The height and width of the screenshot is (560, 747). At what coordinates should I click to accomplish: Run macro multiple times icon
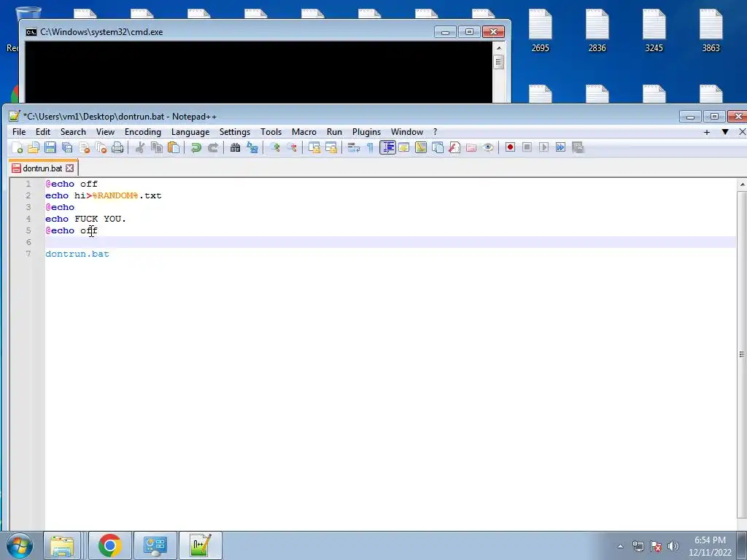(561, 147)
